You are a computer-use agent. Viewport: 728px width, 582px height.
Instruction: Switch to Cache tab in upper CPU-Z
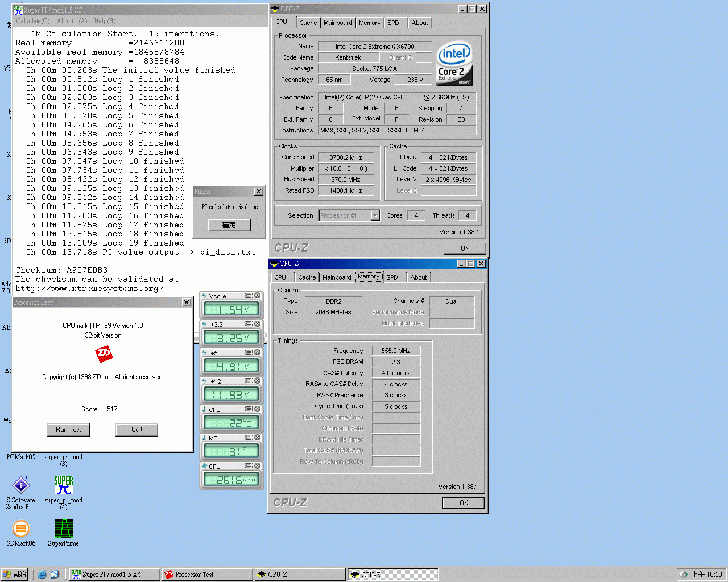[x=308, y=23]
